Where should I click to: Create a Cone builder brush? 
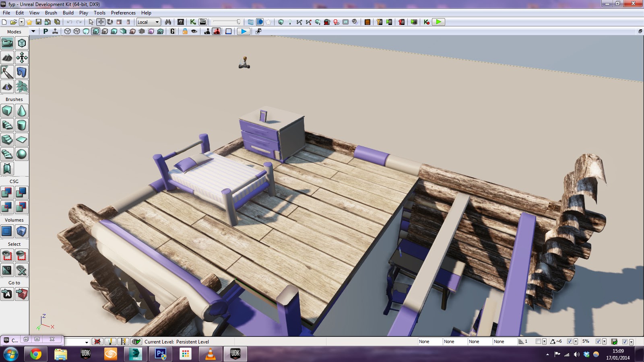tap(22, 111)
